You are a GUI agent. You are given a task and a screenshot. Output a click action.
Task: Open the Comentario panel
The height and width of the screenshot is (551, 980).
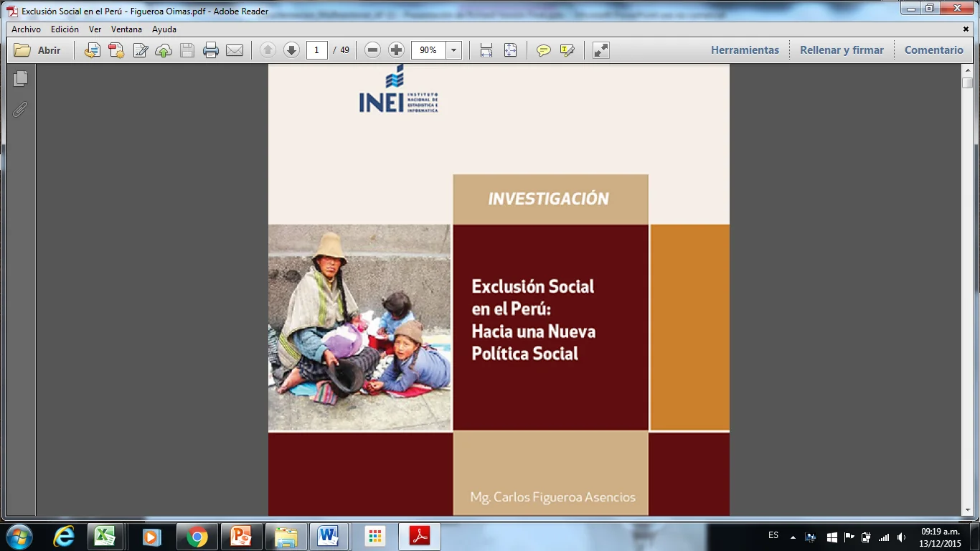(x=933, y=50)
